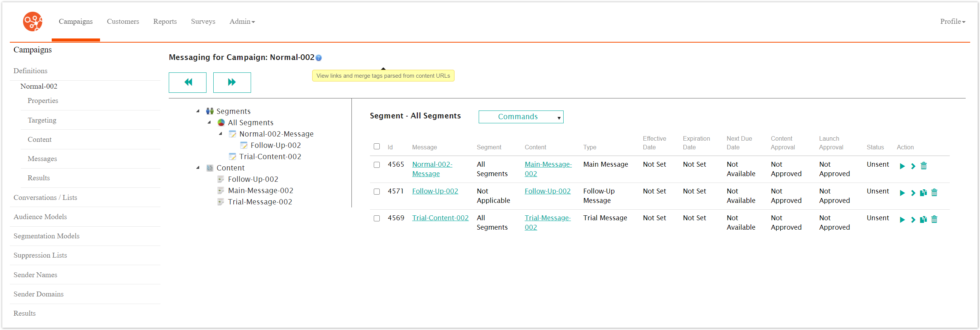Image resolution: width=980 pixels, height=330 pixels.
Task: Select Normal-002 campaign in the sidebar
Action: point(39,86)
